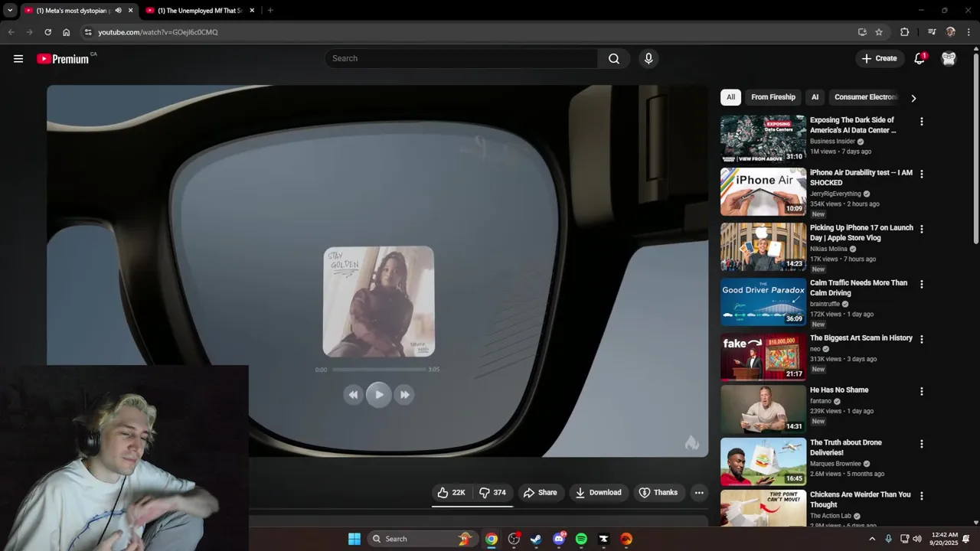
Task: Open The Biggest Art Scam thumbnail
Action: point(763,357)
